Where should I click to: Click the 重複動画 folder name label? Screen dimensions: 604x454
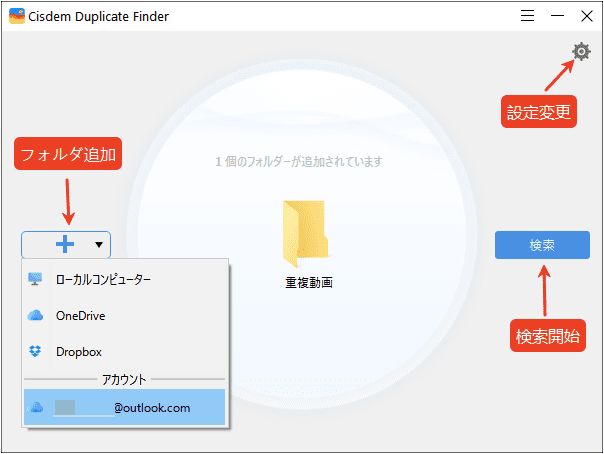tap(309, 283)
